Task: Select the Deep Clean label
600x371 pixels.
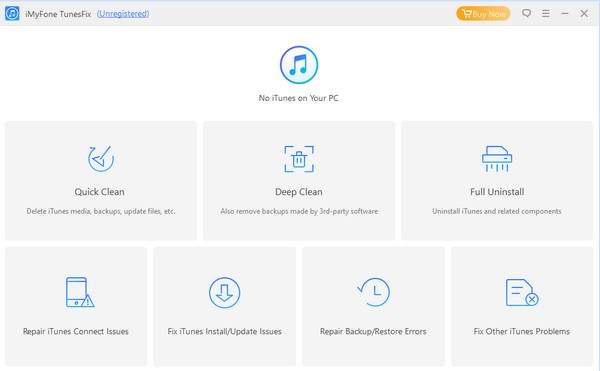Action: click(298, 192)
